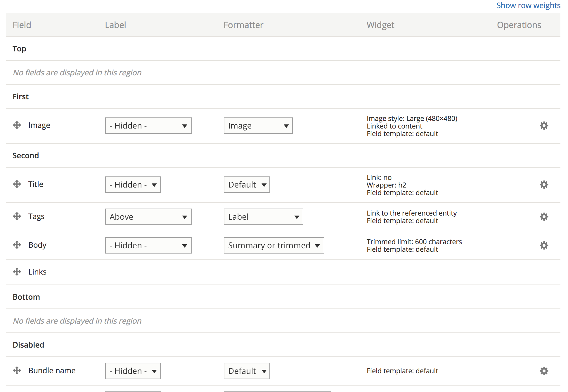Viewport: 568px width, 392px height.
Task: Click the drag handle for Title field
Action: (x=17, y=184)
